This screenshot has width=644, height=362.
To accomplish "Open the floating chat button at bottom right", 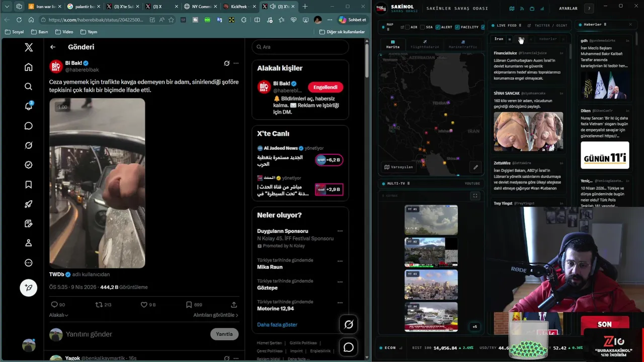I will pos(349,347).
